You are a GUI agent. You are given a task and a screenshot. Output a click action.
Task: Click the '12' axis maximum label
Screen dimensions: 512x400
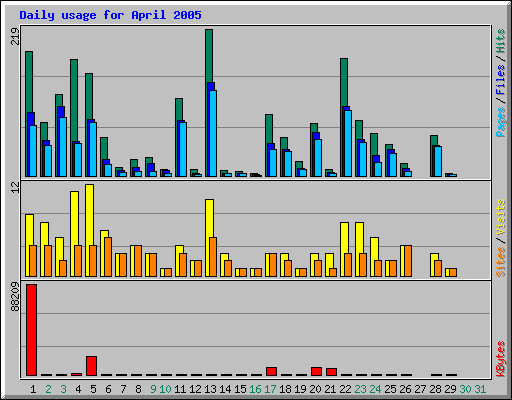(15, 188)
